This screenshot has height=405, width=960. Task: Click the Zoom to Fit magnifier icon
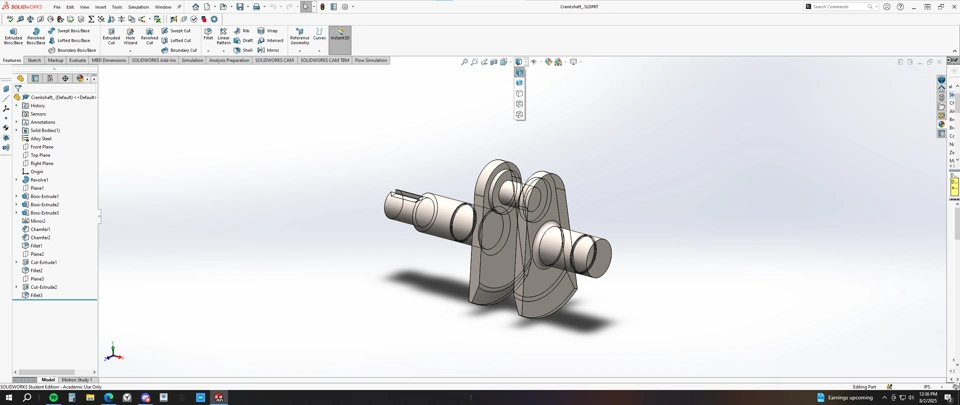coord(465,62)
